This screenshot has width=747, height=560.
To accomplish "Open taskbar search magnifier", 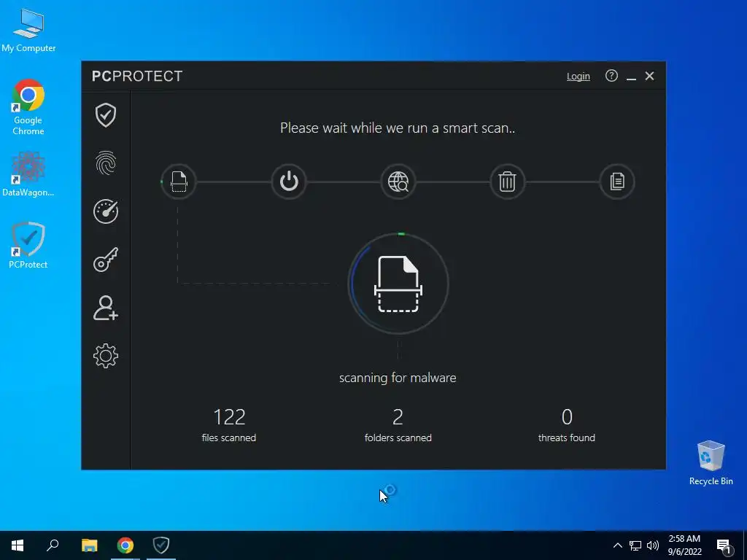I will (x=53, y=545).
